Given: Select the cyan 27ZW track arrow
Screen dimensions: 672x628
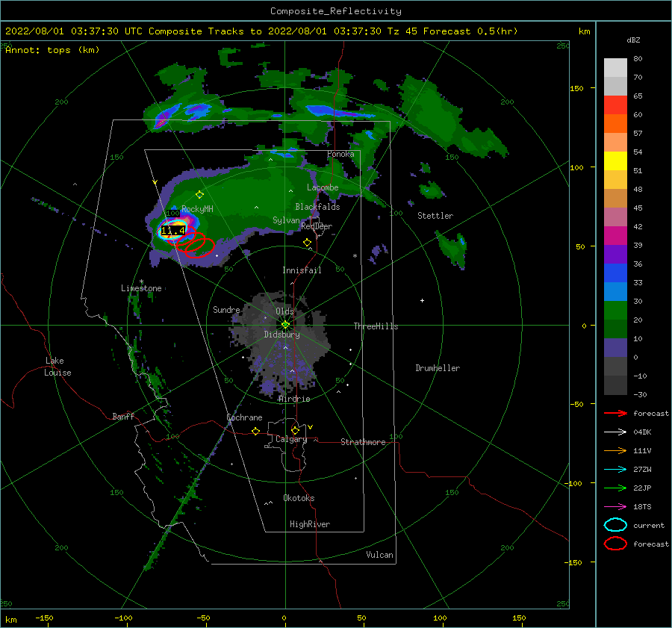Looking at the screenshot, I should (x=615, y=470).
